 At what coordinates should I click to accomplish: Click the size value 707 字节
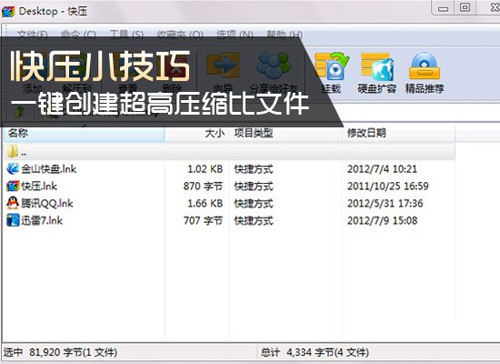coord(203,221)
